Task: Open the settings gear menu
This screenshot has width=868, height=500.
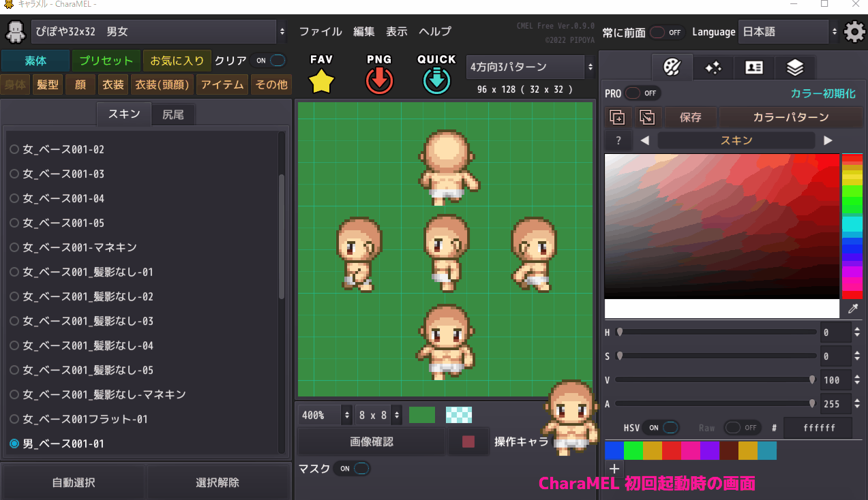Action: [x=854, y=31]
